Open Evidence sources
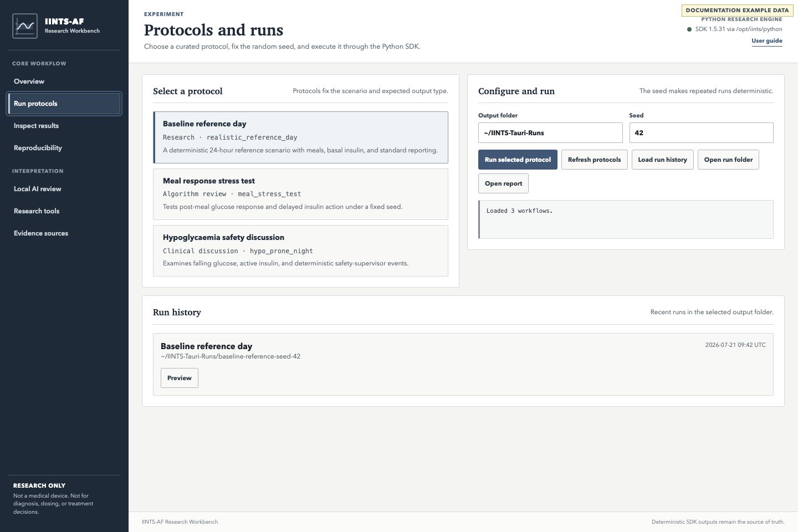798x532 pixels. point(64,233)
